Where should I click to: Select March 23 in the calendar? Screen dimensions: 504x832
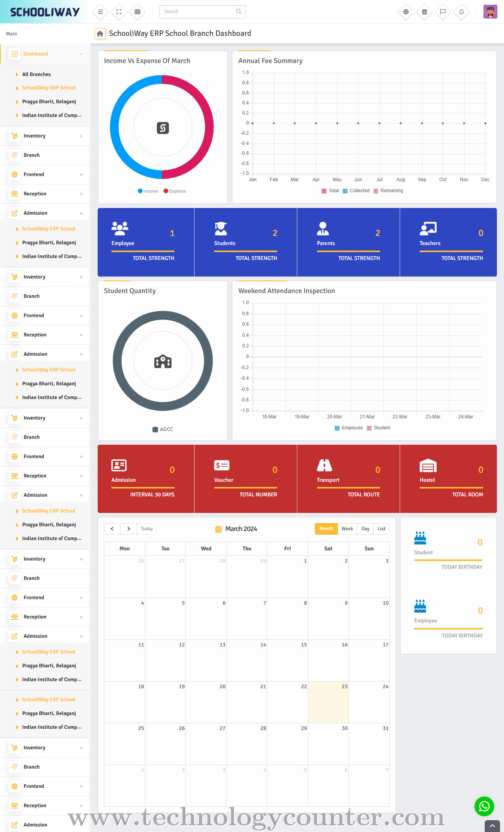pyautogui.click(x=328, y=702)
